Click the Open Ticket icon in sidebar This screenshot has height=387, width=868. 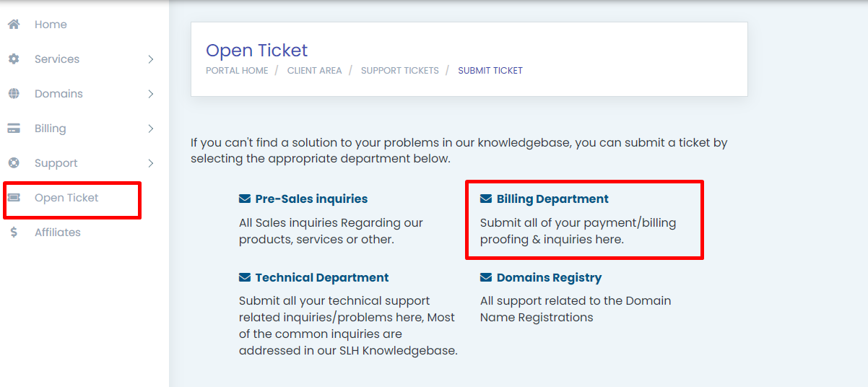coord(14,198)
